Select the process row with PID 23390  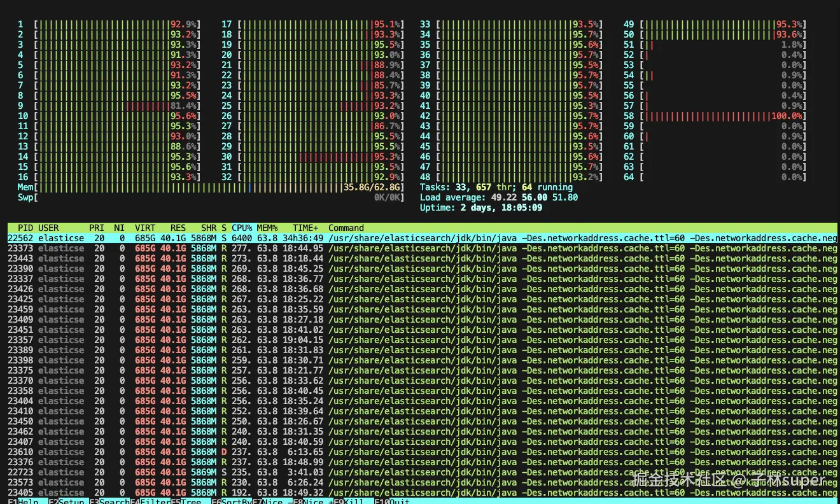point(423,269)
